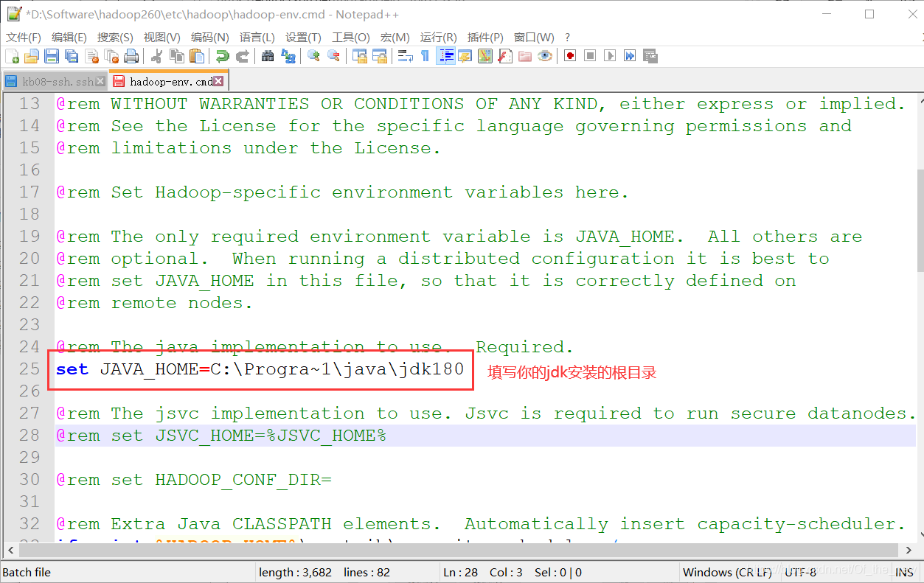This screenshot has width=924, height=583.
Task: Click the INS mode indicator
Action: [x=904, y=572]
